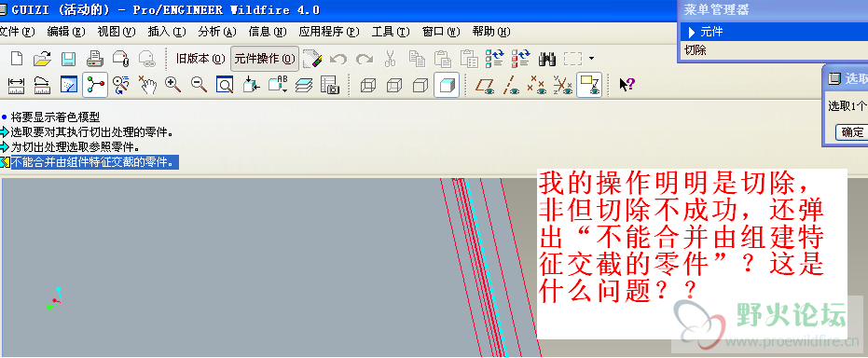Toggle coordinate systems visibility
Screen dimensions: 868x358
(563, 85)
